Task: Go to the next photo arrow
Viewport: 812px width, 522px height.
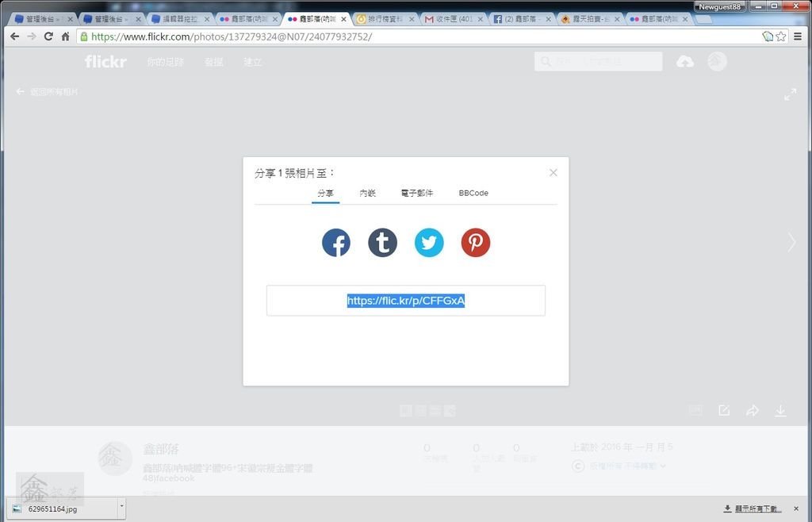Action: (792, 242)
